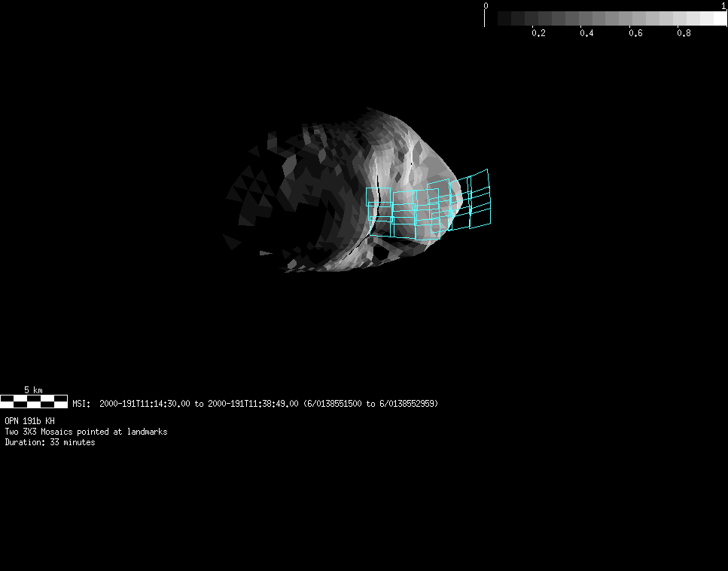This screenshot has height=571, width=728.
Task: Click the checkered 5 km scale bar
Action: pyautogui.click(x=34, y=401)
